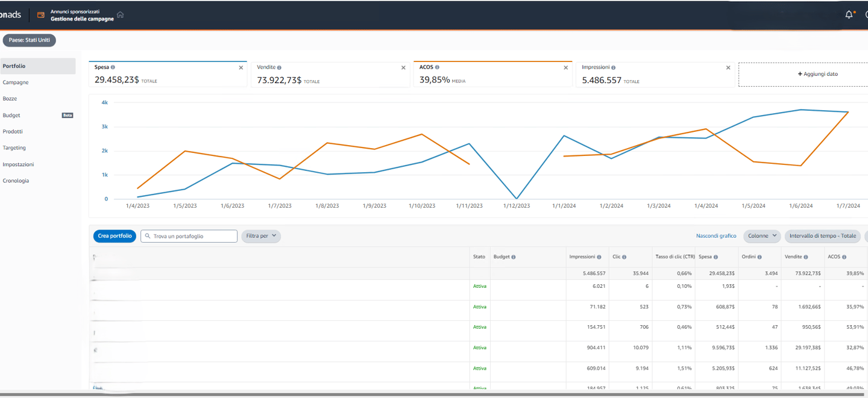Click the 53,91% ACOS cell

[x=855, y=328]
